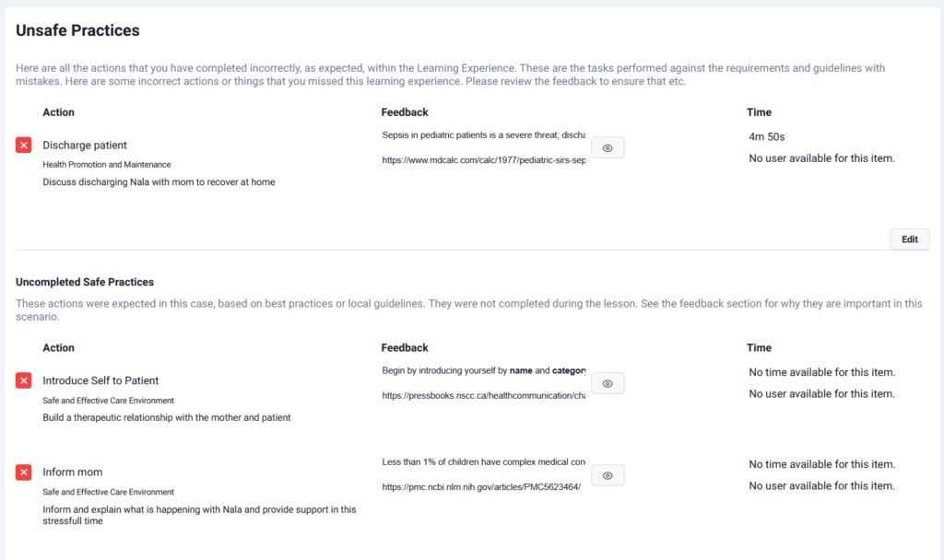
Task: Click the Health Promotion and Maintenance label
Action: 106,165
